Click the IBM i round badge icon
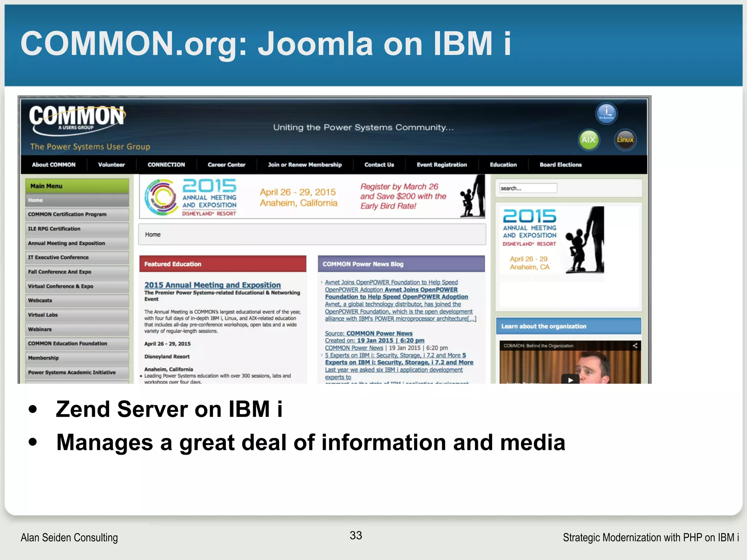The width and height of the screenshot is (747, 560). coord(606,113)
